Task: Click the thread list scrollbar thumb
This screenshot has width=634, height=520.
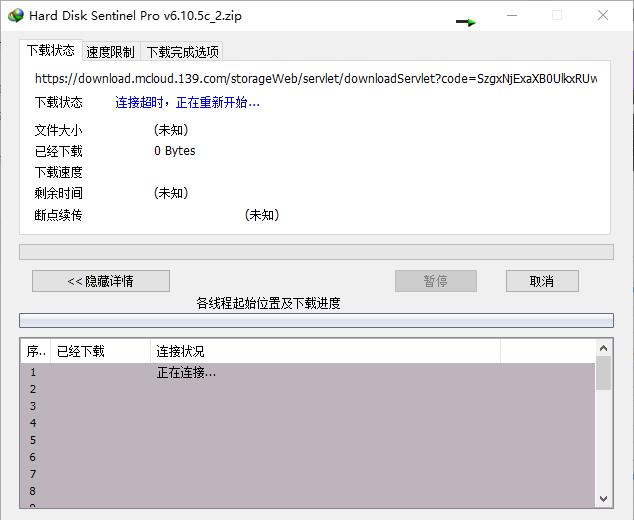Action: pos(604,373)
